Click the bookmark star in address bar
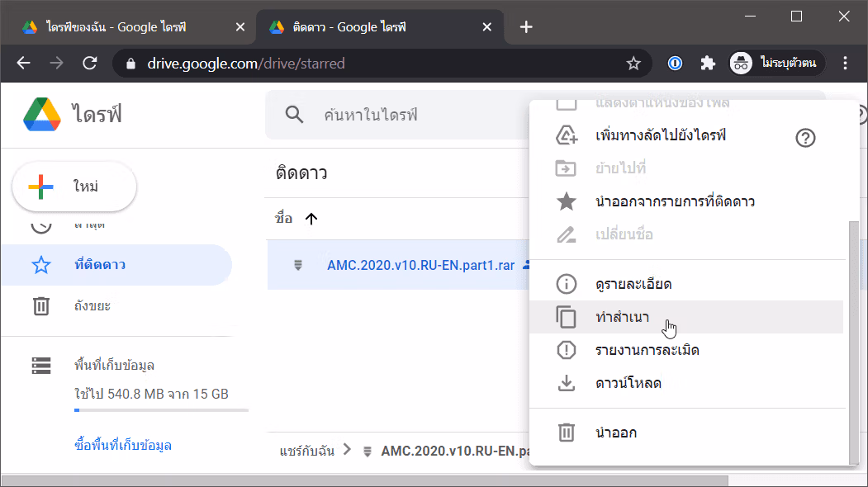The width and height of the screenshot is (868, 487). pyautogui.click(x=633, y=64)
